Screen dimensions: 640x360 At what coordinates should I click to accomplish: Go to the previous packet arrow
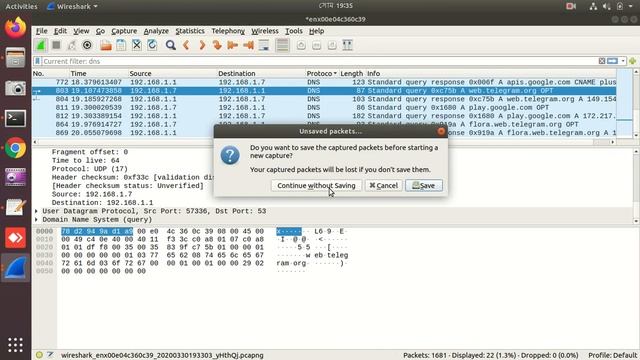tap(186, 45)
